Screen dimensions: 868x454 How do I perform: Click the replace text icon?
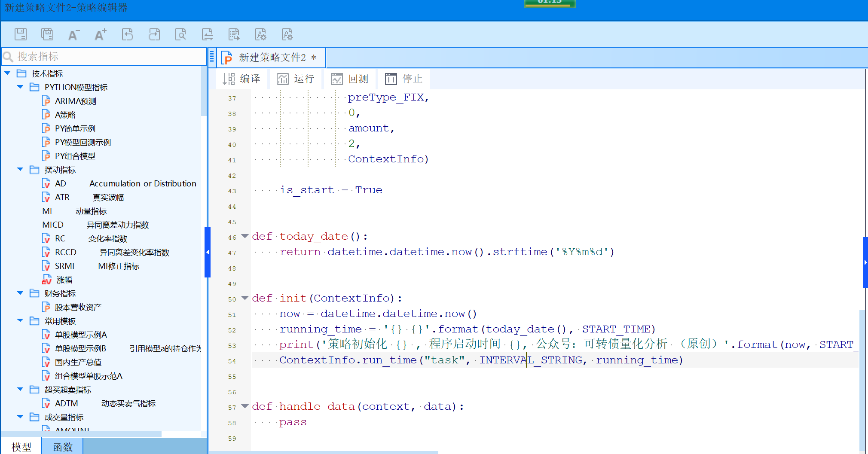(x=208, y=34)
